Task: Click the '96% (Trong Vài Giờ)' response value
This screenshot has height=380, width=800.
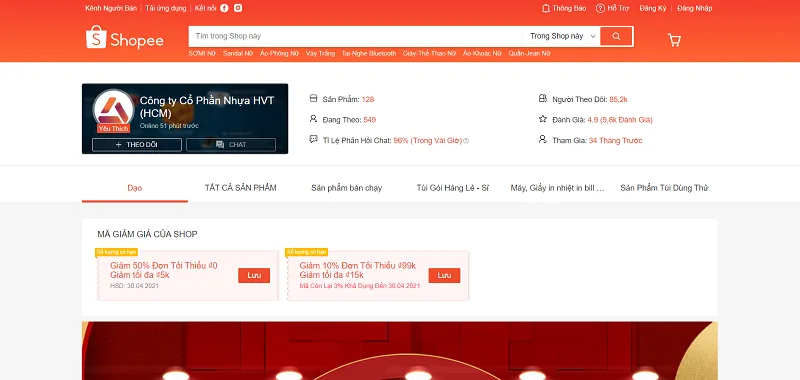Action: coord(428,140)
